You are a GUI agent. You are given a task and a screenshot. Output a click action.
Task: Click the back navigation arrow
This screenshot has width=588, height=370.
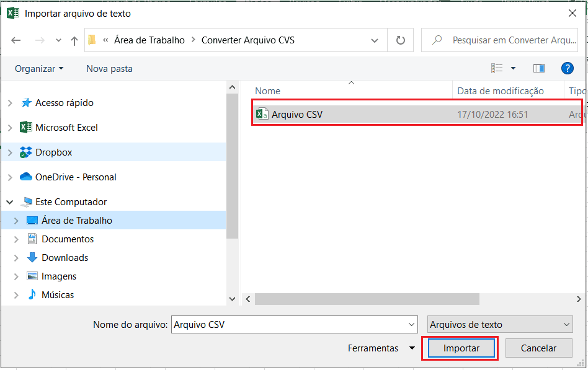(16, 40)
